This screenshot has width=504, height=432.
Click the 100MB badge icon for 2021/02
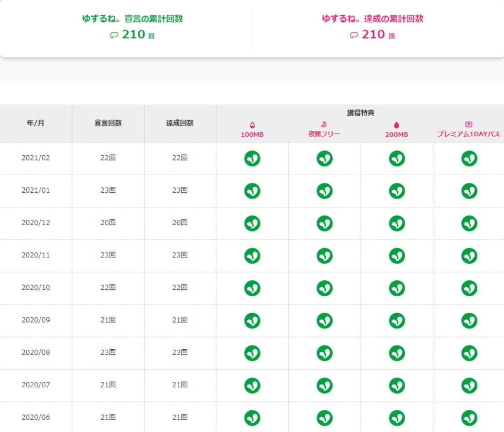pyautogui.click(x=252, y=158)
